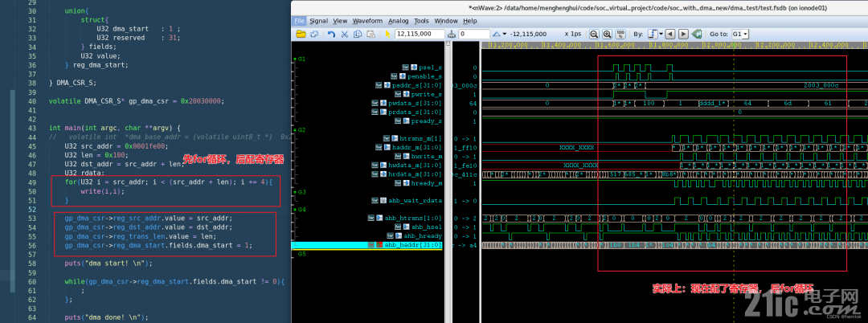
Task: Click the red icon beside ahb_haddr[31:0]
Action: (x=379, y=244)
